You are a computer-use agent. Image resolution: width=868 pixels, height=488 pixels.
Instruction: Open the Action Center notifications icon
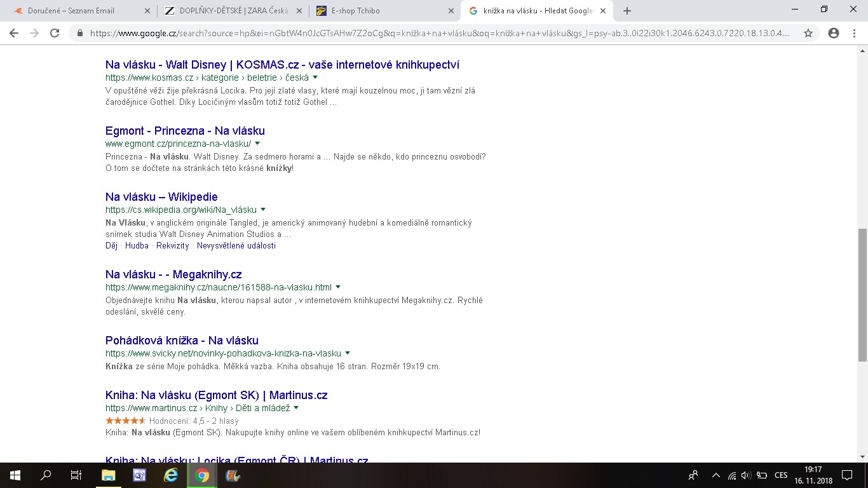click(x=847, y=475)
